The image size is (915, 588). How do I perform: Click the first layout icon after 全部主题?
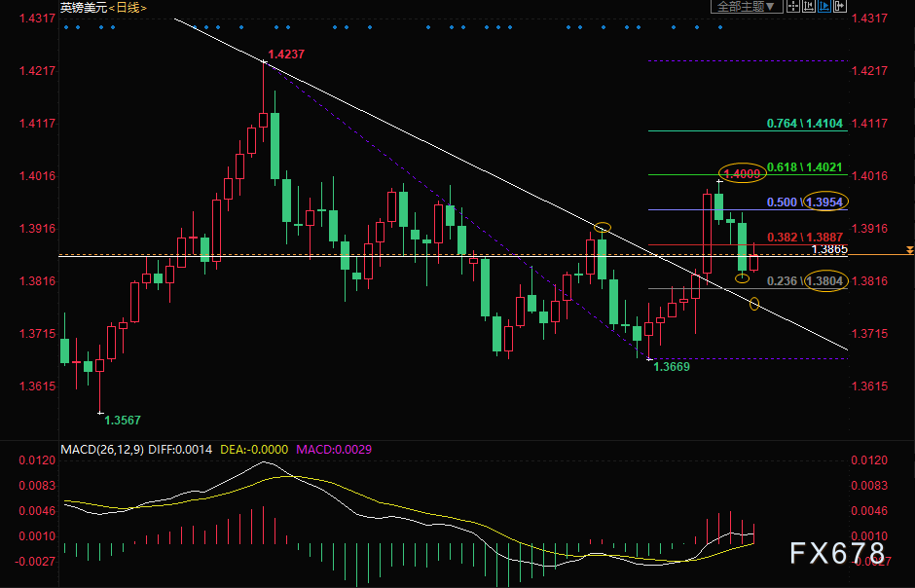794,7
